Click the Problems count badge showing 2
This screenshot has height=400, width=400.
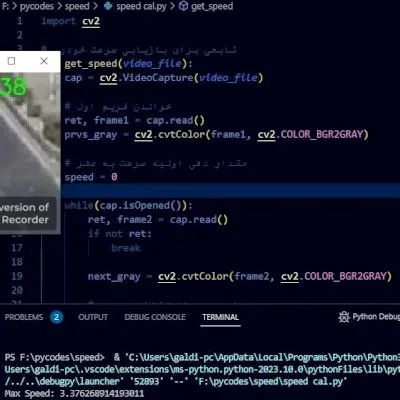coord(57,317)
